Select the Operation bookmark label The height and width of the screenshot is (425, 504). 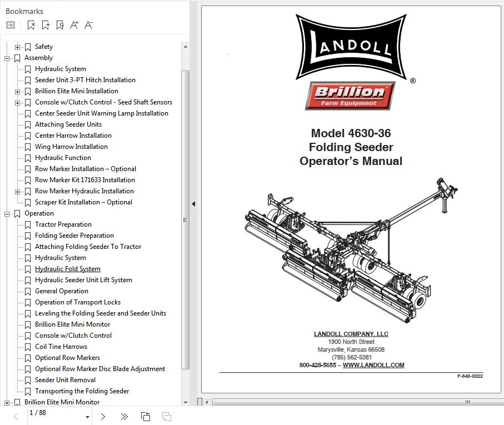pos(39,213)
